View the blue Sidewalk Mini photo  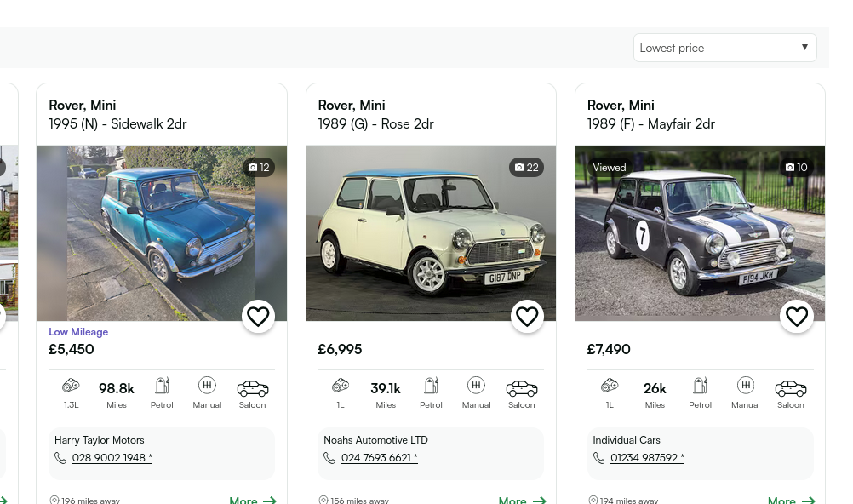162,233
